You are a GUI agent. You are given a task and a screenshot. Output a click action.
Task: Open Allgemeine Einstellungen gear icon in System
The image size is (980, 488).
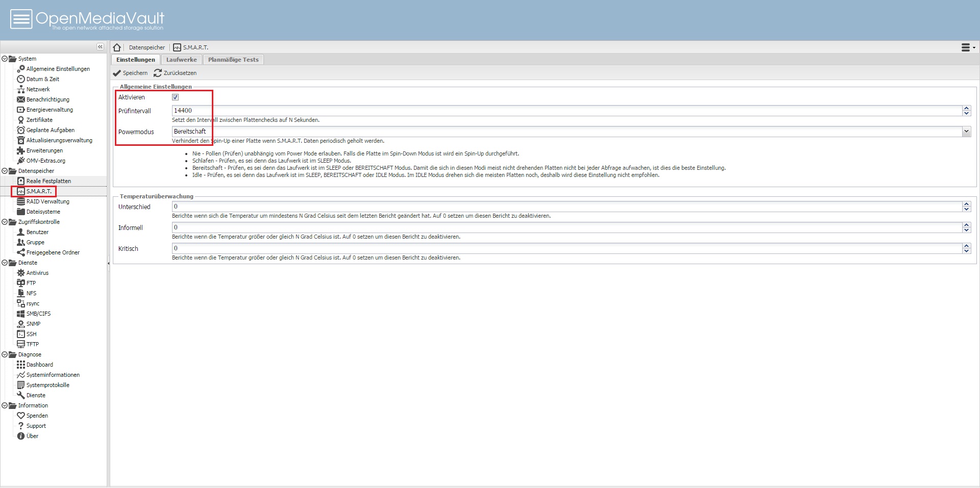tap(21, 69)
